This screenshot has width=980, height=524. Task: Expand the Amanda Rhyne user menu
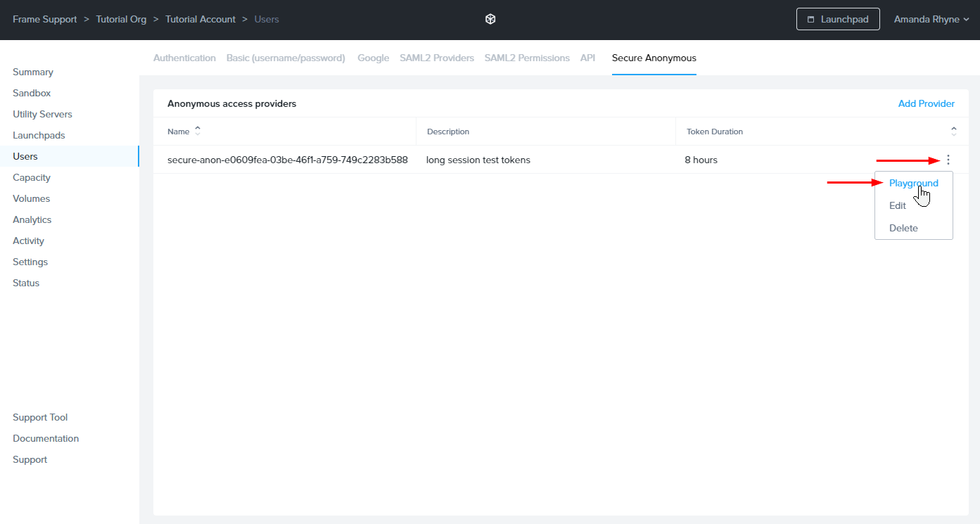click(931, 20)
